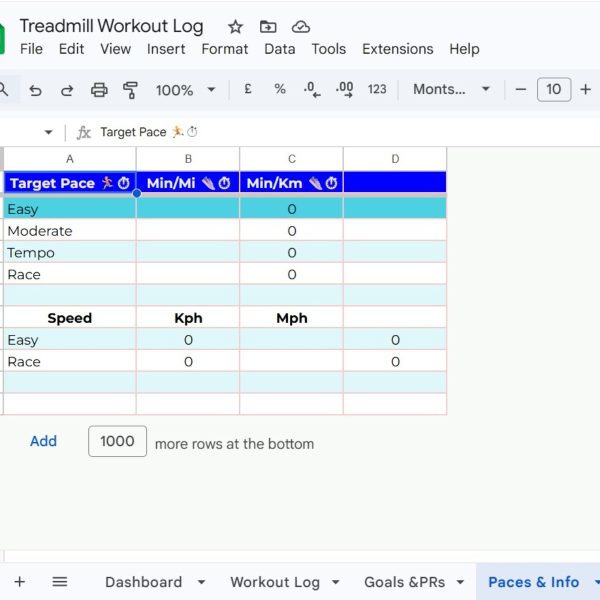Decrease font size with minus button
The image size is (600, 600).
[x=520, y=90]
